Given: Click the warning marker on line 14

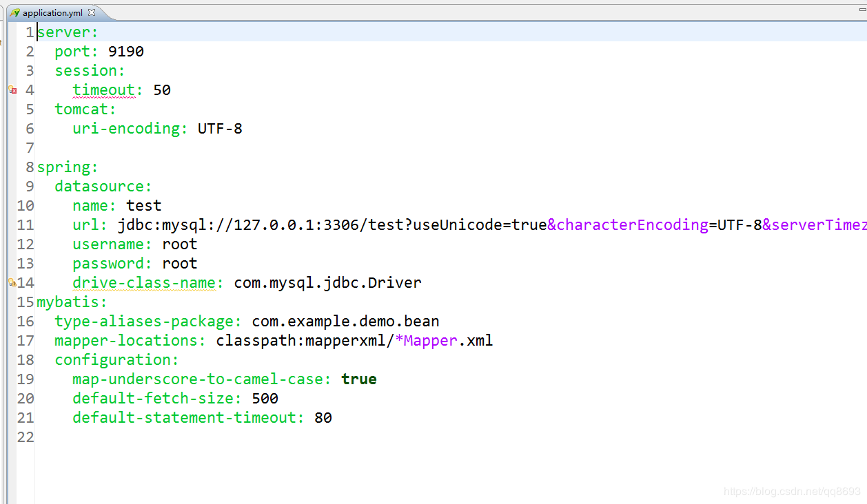Looking at the screenshot, I should (x=12, y=282).
